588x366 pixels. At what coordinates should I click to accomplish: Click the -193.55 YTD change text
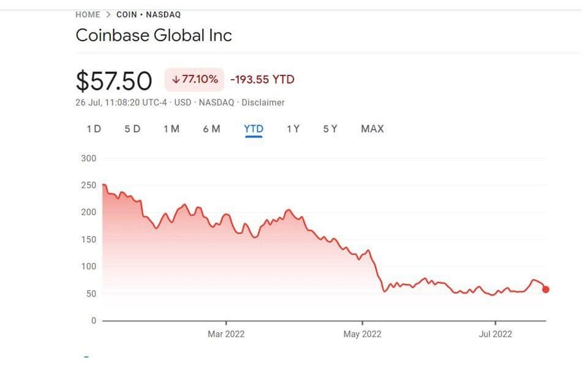point(262,80)
